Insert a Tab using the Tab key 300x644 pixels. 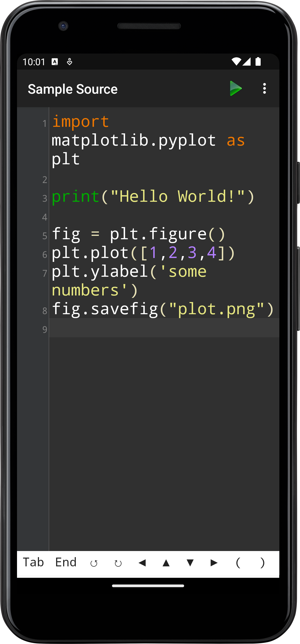point(34,562)
